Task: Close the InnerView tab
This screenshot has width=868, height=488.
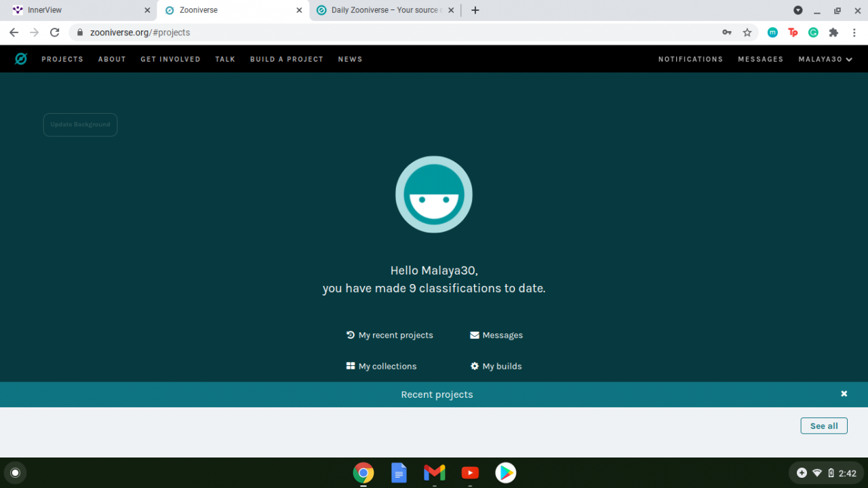Action: [x=147, y=10]
